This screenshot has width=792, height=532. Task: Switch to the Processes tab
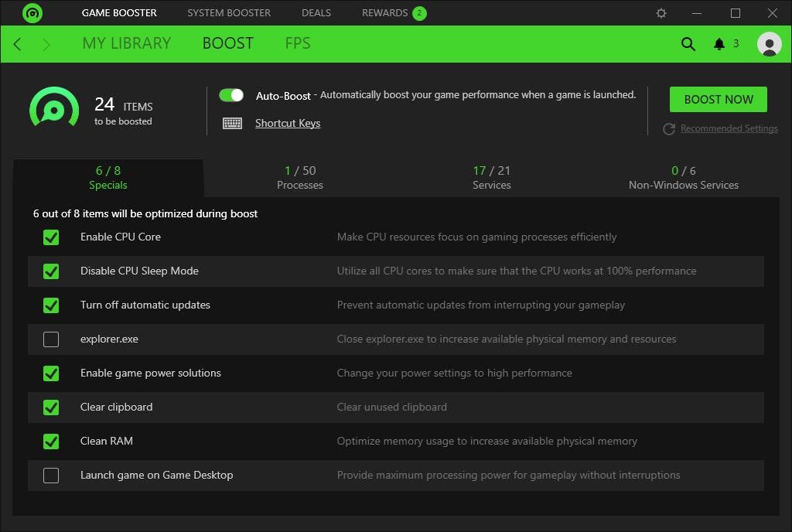[300, 178]
